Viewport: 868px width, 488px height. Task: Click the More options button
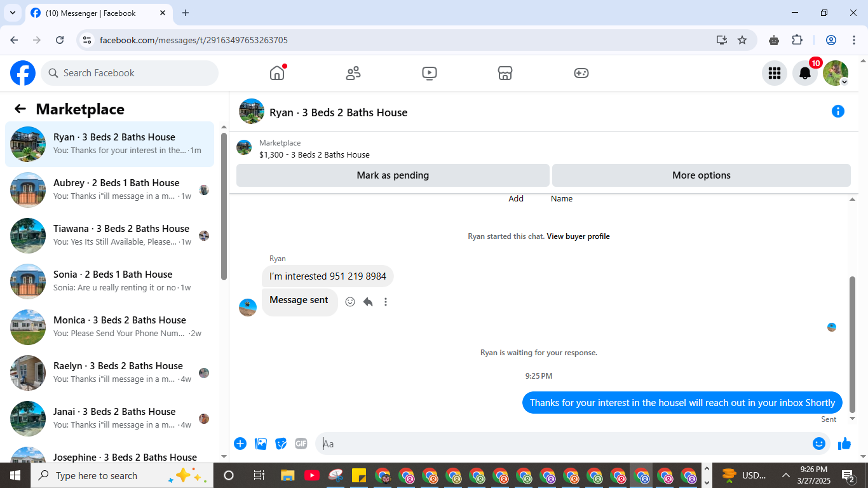click(x=702, y=175)
